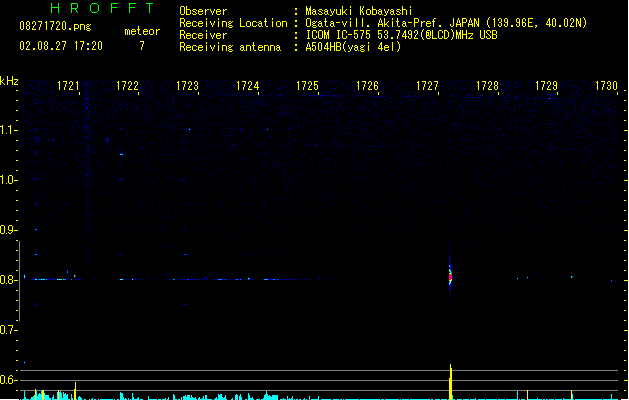
Task: Click the meteor count value 7
Action: [142, 46]
